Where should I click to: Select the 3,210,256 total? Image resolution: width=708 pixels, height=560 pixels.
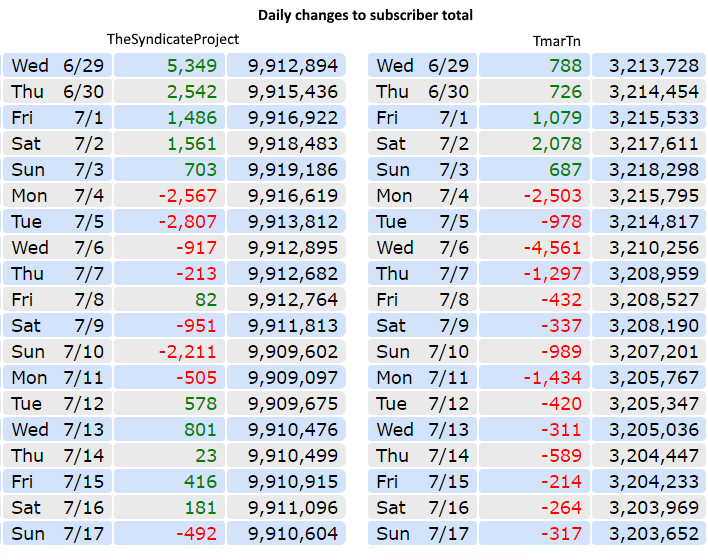tap(654, 248)
